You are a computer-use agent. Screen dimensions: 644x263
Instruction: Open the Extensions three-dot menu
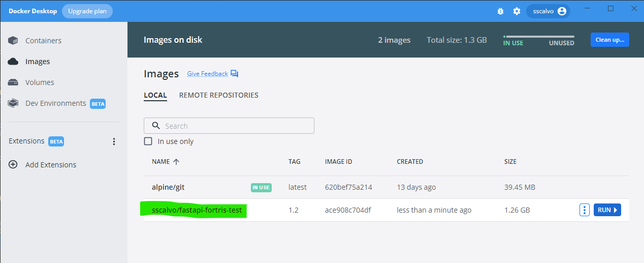[x=114, y=141]
